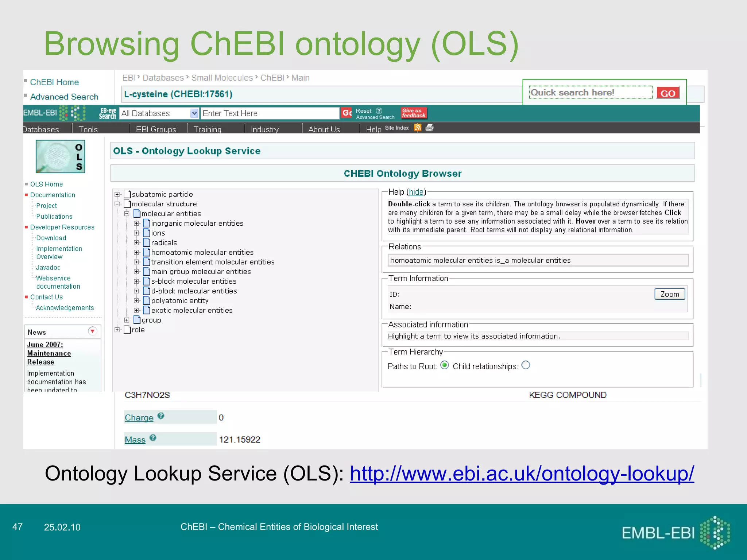The width and height of the screenshot is (747, 560).
Task: Select Paths to Root radio button
Action: [x=445, y=365]
